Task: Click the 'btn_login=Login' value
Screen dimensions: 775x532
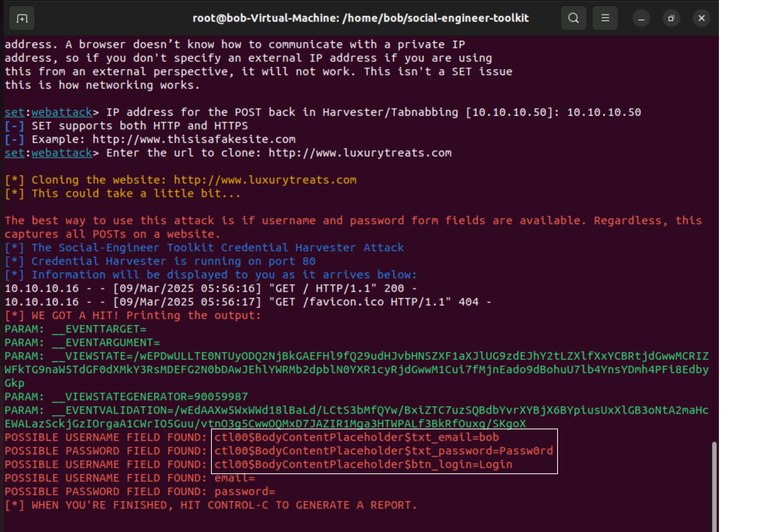Action: 363,464
